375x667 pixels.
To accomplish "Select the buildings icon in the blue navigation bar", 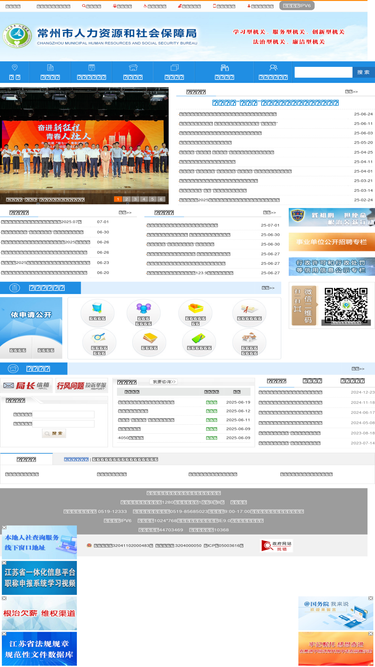I will pos(224,68).
